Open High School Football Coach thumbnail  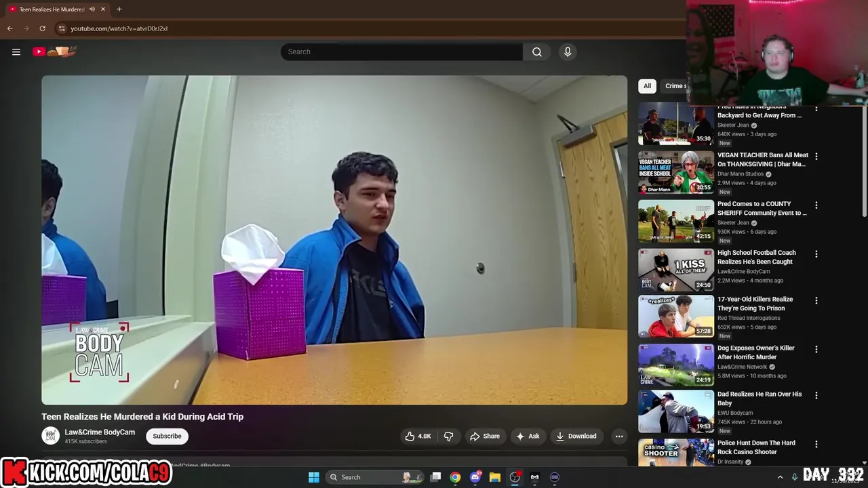(x=676, y=270)
